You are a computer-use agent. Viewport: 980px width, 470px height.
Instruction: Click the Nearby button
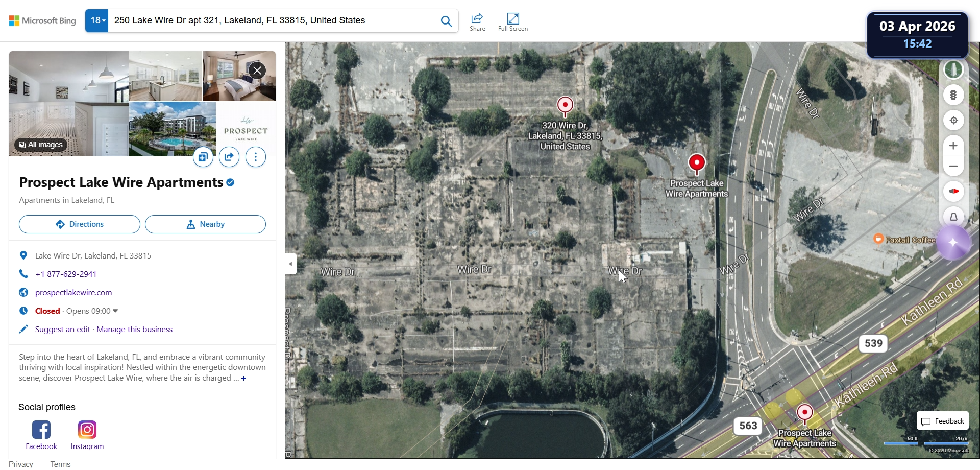click(205, 224)
